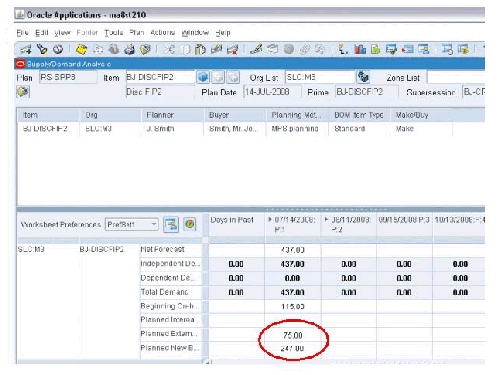Click the Zone List field

click(456, 77)
